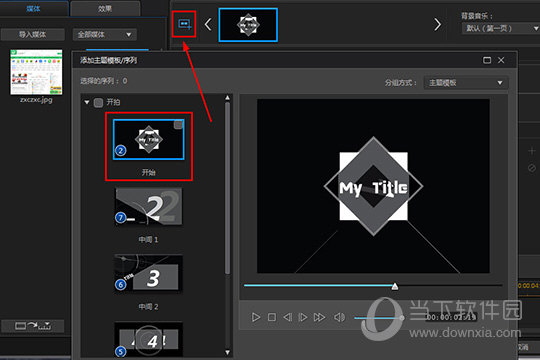Fast forward the template preview

click(319, 317)
